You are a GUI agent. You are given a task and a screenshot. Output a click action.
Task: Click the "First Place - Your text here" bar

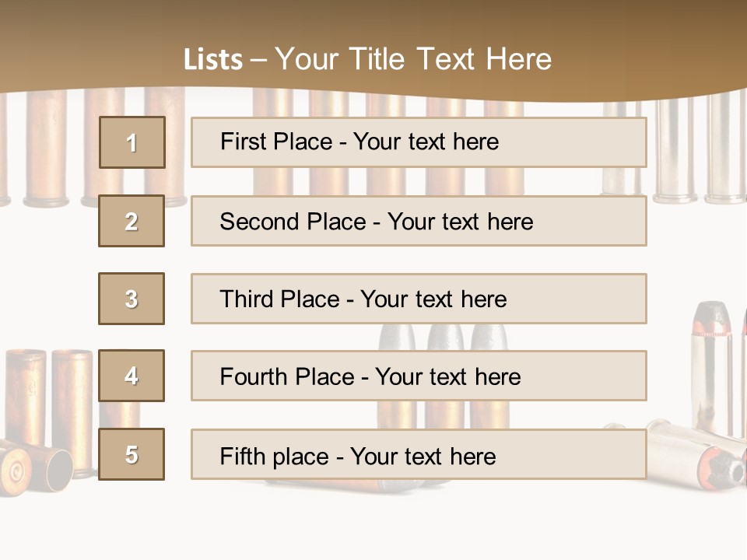pos(419,142)
